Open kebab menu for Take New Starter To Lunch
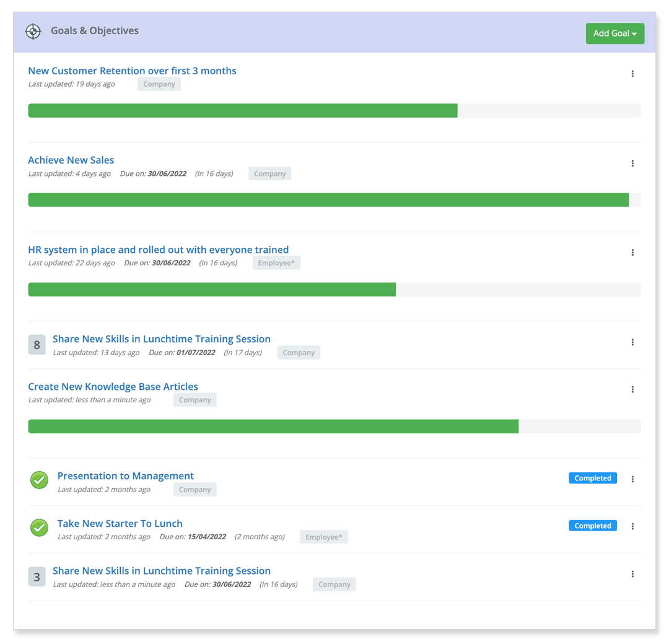Screen dimensions: 669x644 pos(632,526)
